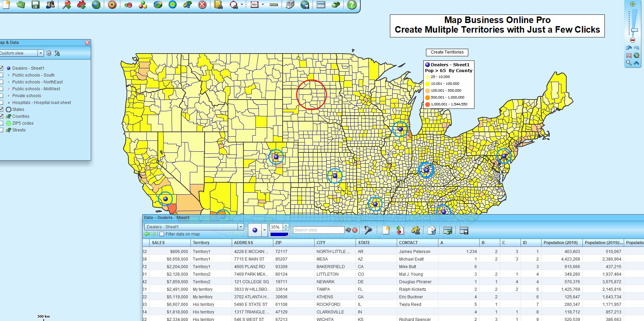This screenshot has height=321, width=644.
Task: Toggle the Counties layer checkbox
Action: click(x=2, y=116)
